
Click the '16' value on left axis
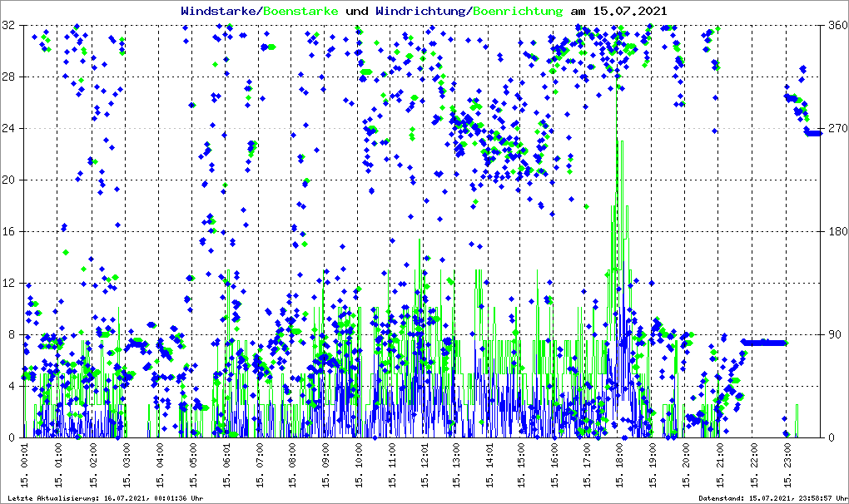(11, 232)
